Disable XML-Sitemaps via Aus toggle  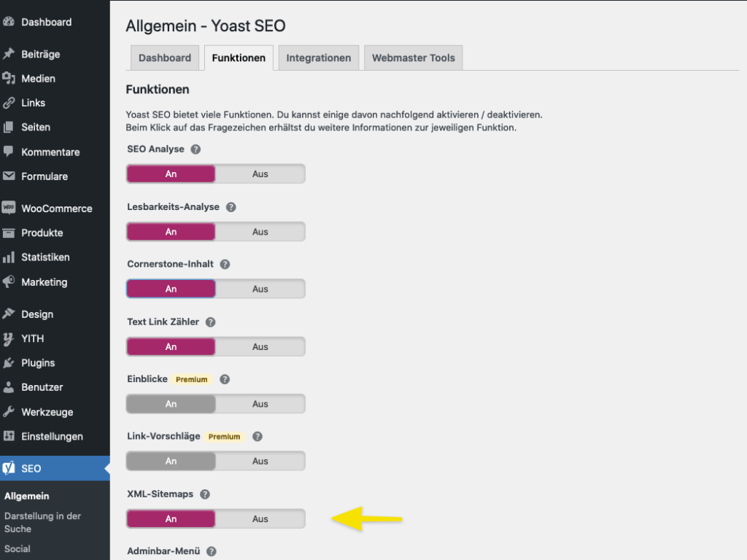click(x=260, y=518)
